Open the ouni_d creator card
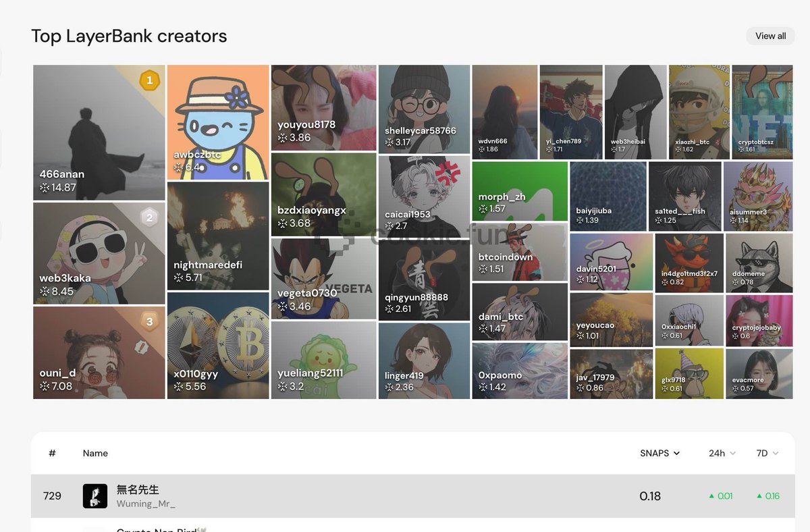 pos(99,352)
